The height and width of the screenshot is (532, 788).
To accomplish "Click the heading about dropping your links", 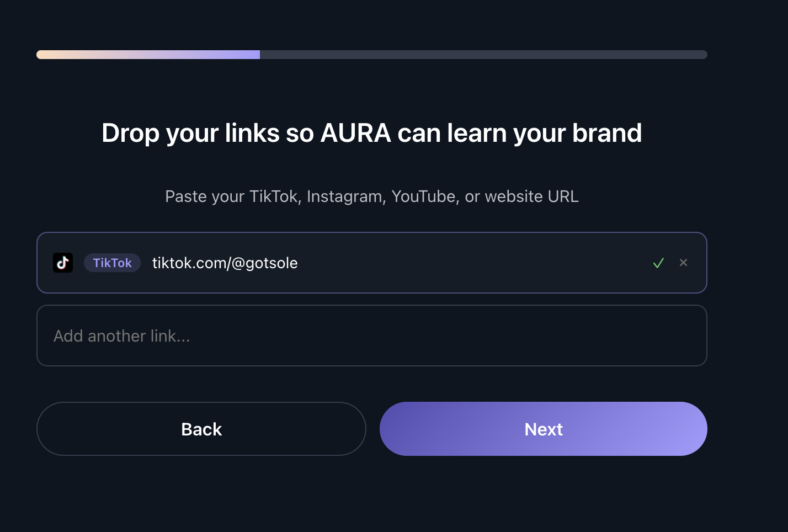I will [x=371, y=132].
